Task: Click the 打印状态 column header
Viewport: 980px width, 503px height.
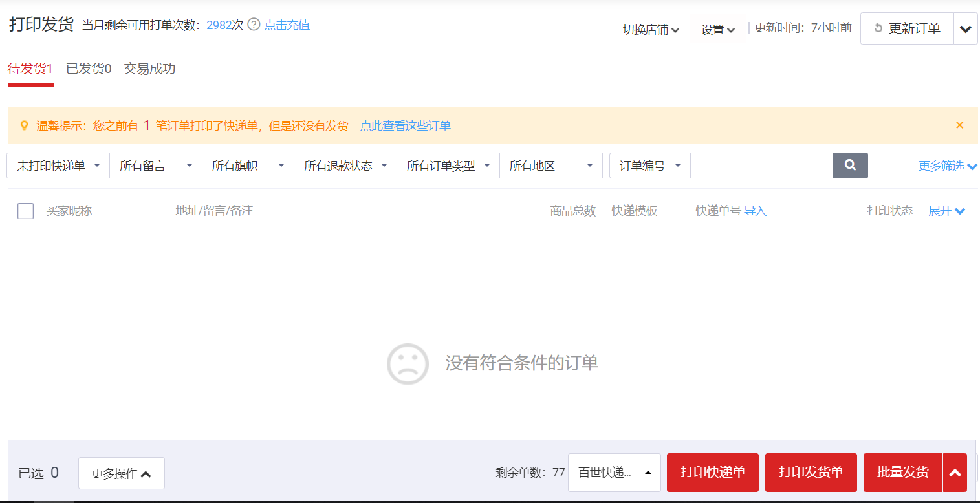Action: point(890,211)
